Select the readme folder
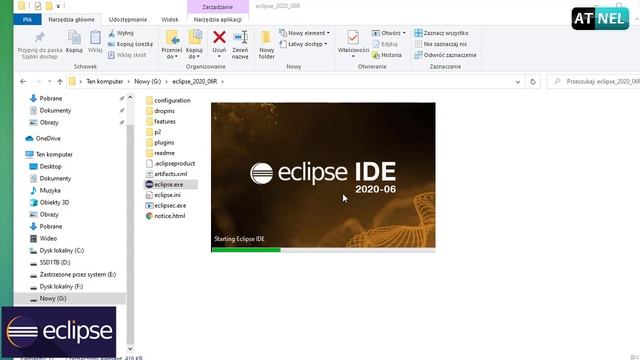The width and height of the screenshot is (640, 360). pyautogui.click(x=164, y=153)
